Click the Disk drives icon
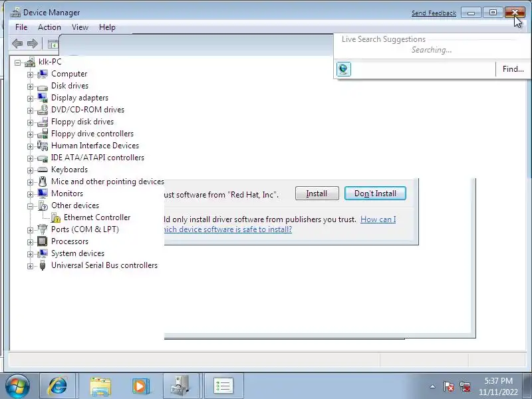 pos(43,86)
